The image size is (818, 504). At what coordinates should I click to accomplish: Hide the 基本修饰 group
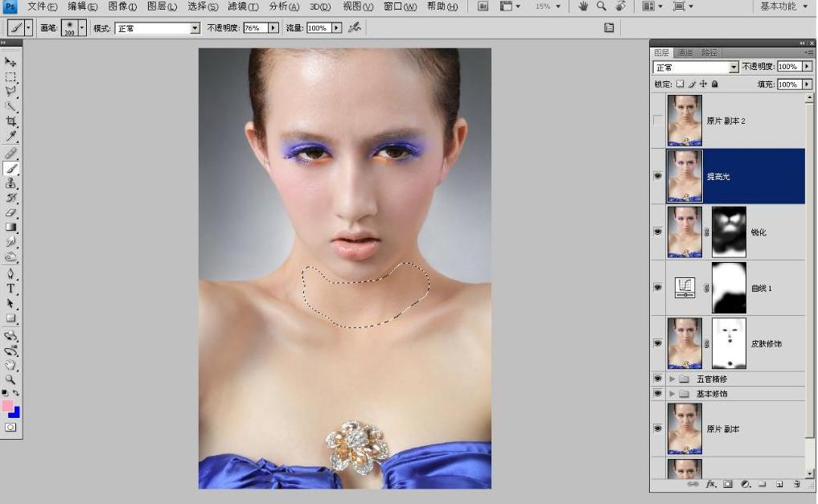658,394
